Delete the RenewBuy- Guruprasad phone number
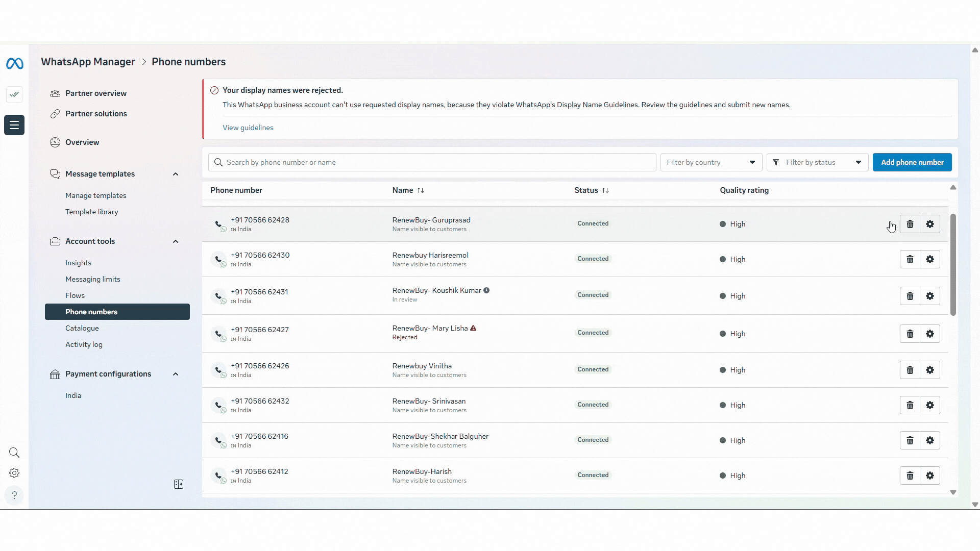This screenshot has height=551, width=980. [910, 224]
